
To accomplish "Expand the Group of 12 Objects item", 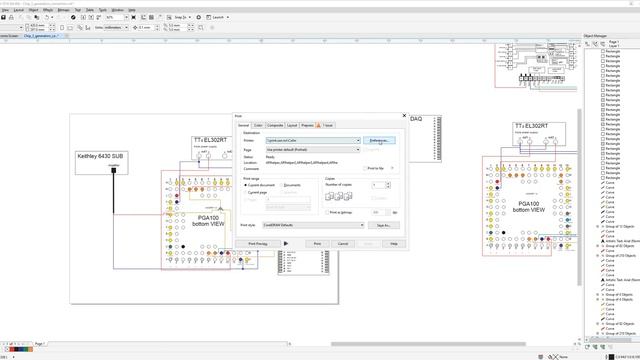I will [x=598, y=227].
